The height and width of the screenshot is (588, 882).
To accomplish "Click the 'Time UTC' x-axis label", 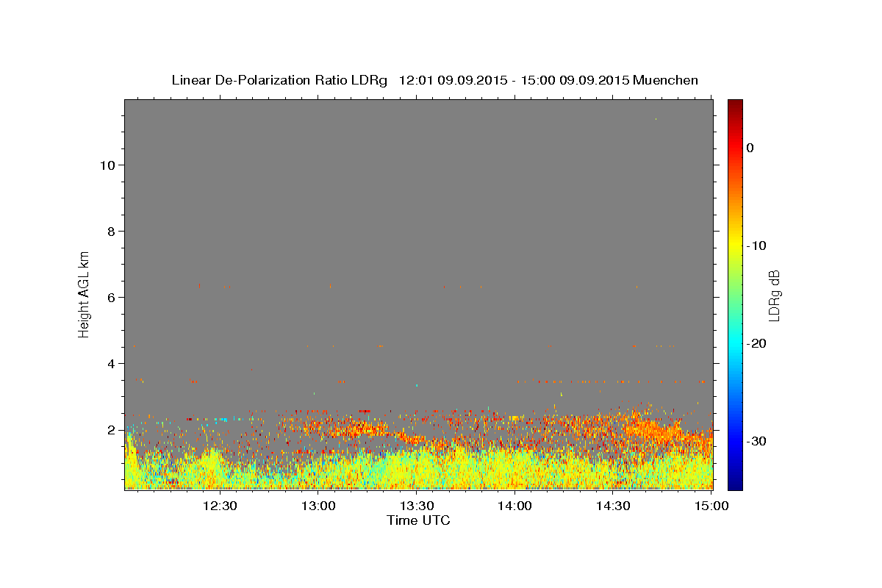I will click(x=418, y=520).
